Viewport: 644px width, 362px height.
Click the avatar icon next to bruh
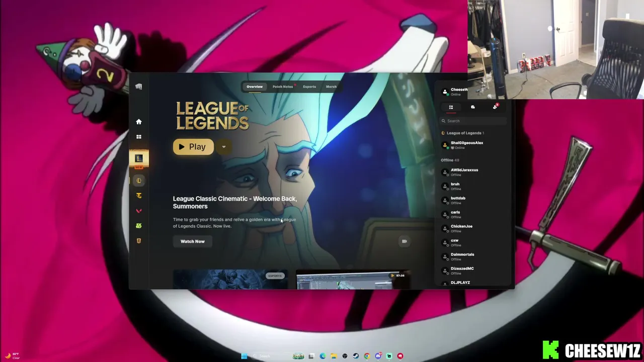coord(445,187)
